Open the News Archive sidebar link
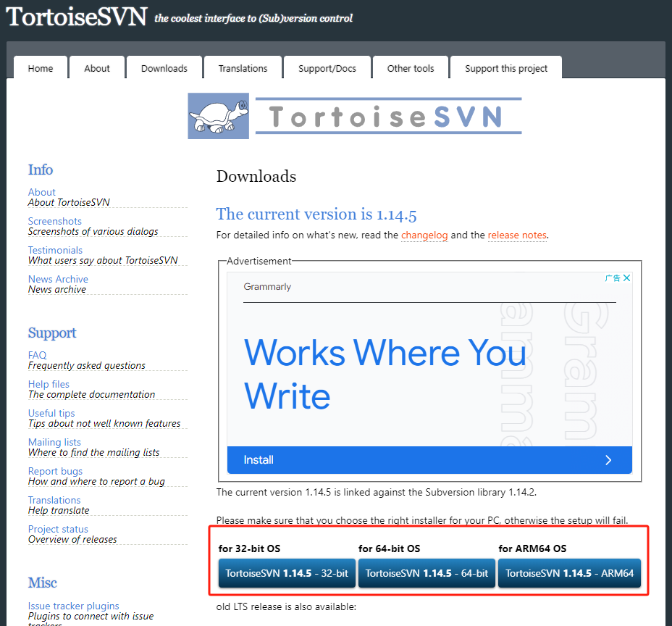The height and width of the screenshot is (626, 672). tap(58, 279)
